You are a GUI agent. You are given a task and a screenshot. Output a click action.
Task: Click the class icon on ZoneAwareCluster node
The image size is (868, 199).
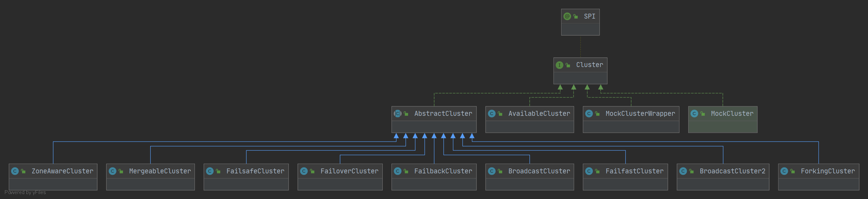click(15, 171)
